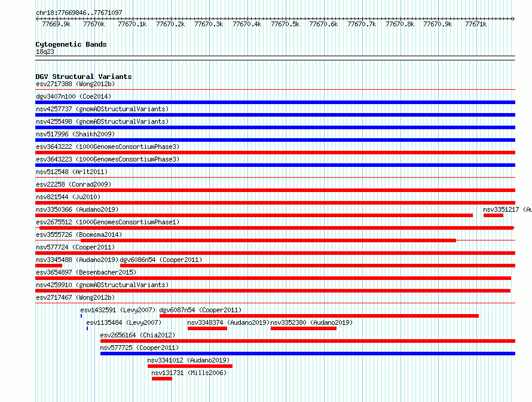
Task: Click the red bar under nsv3341012
Action: pyautogui.click(x=190, y=366)
